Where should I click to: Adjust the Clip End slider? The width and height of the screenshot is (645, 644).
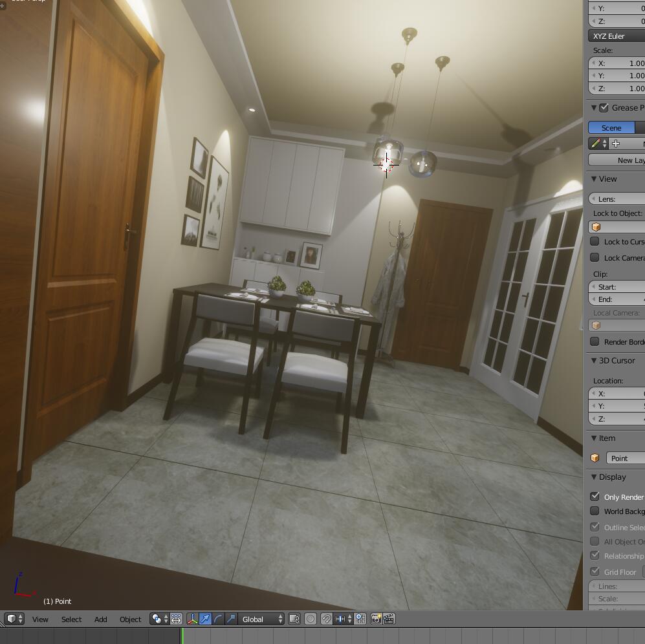(617, 299)
